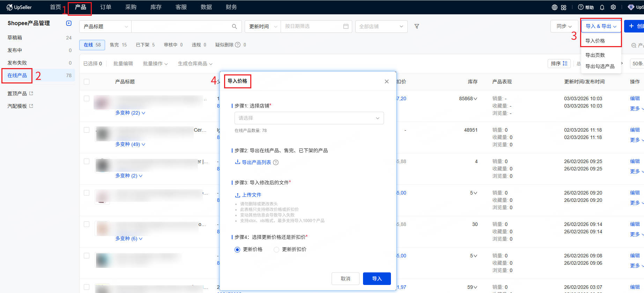Switch to the 售完 tab
Viewport: 644px width, 293px height.
[118, 45]
